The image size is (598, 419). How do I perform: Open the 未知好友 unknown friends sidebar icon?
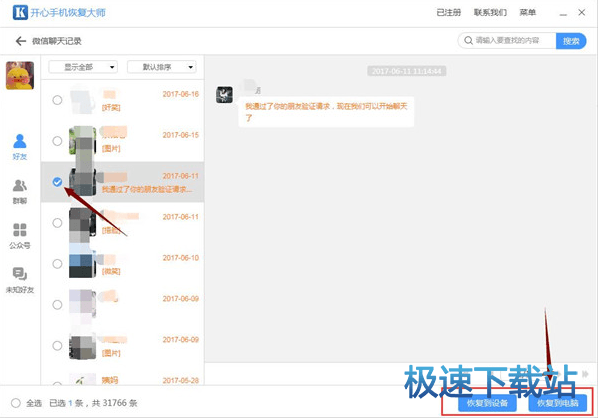(x=19, y=280)
